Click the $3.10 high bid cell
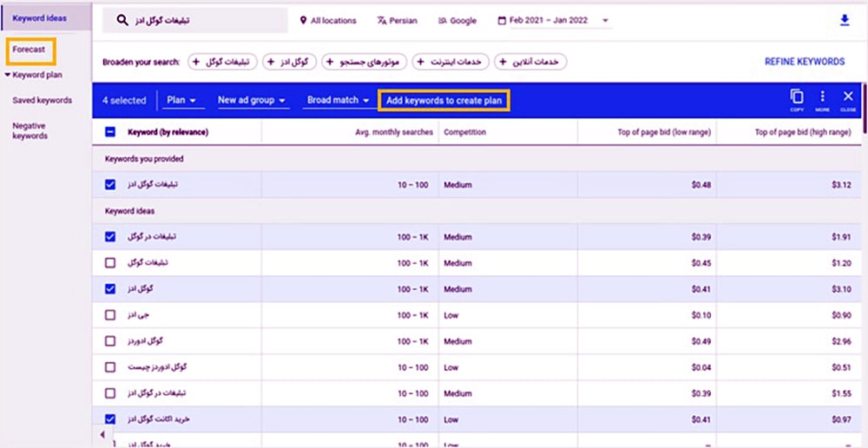The height and width of the screenshot is (448, 868). point(841,289)
